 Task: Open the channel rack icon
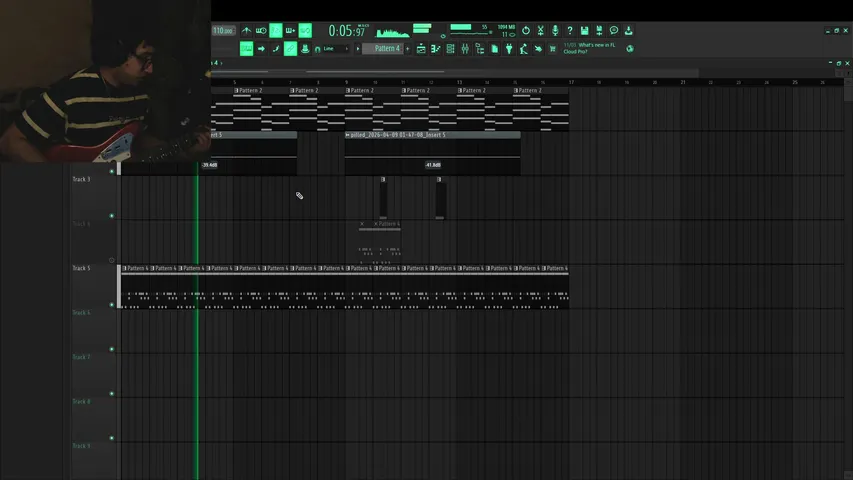tap(450, 49)
